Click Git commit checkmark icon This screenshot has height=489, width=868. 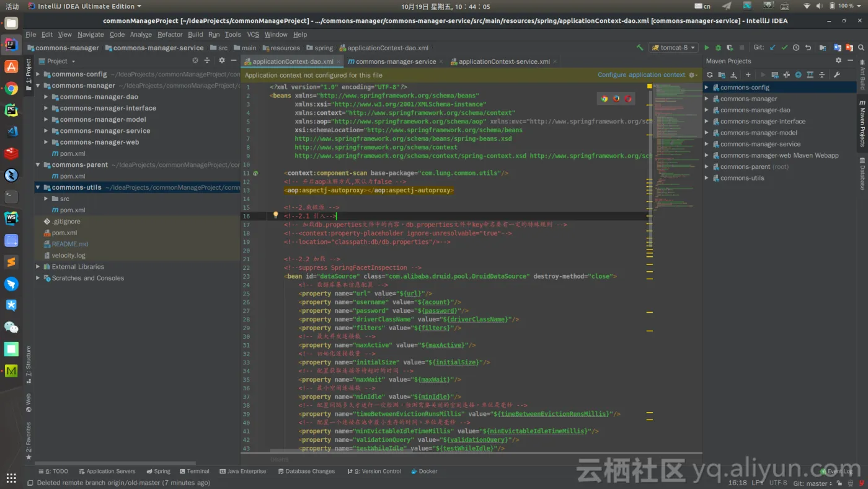(x=784, y=48)
